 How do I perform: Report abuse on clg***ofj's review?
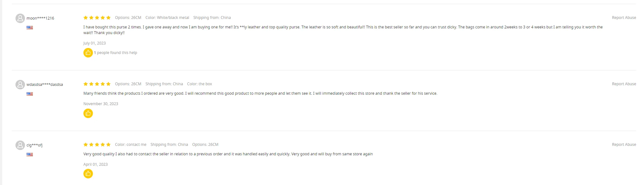click(624, 145)
